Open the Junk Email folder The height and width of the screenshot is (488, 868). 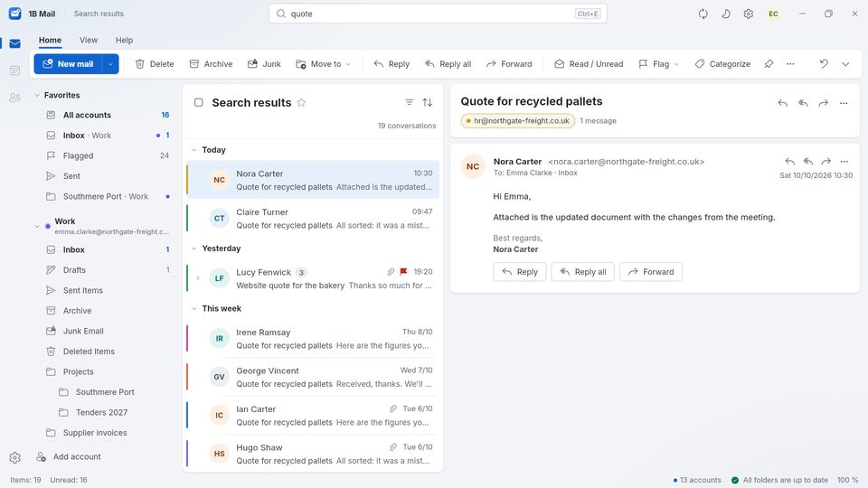click(108, 331)
